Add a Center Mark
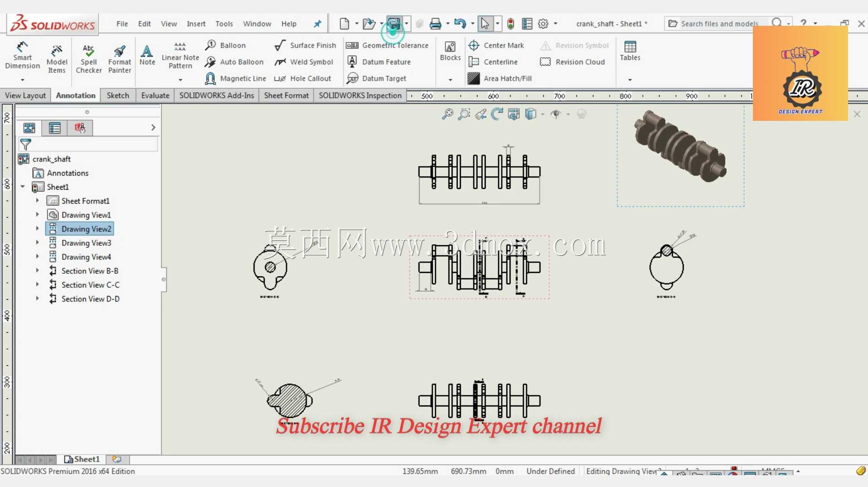 496,45
